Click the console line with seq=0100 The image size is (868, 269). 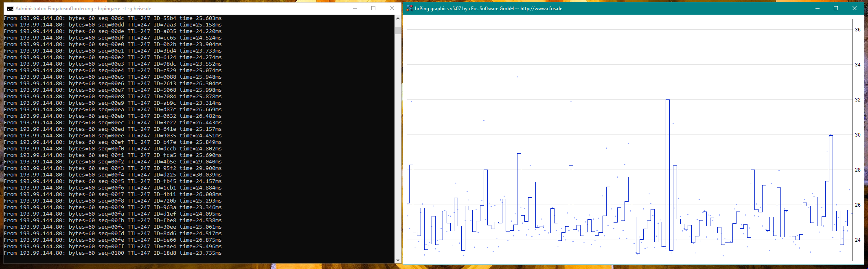(113, 253)
